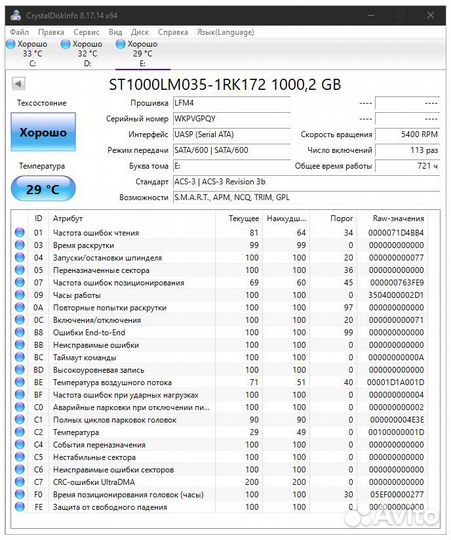
Task: Select disk C: status orb
Action: (x=11, y=44)
